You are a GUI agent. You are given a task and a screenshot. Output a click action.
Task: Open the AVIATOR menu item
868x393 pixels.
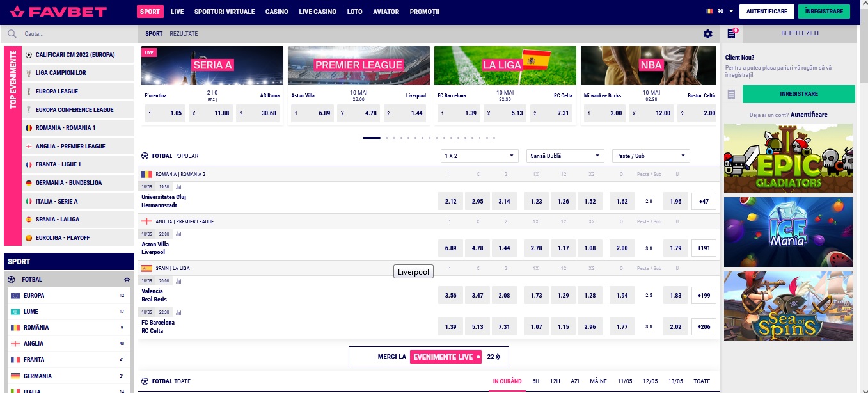386,12
